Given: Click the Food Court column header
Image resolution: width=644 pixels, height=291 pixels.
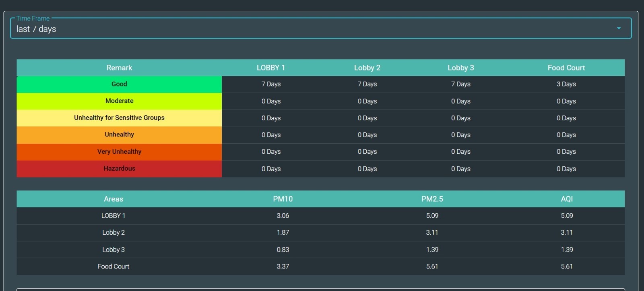Looking at the screenshot, I should tap(566, 68).
